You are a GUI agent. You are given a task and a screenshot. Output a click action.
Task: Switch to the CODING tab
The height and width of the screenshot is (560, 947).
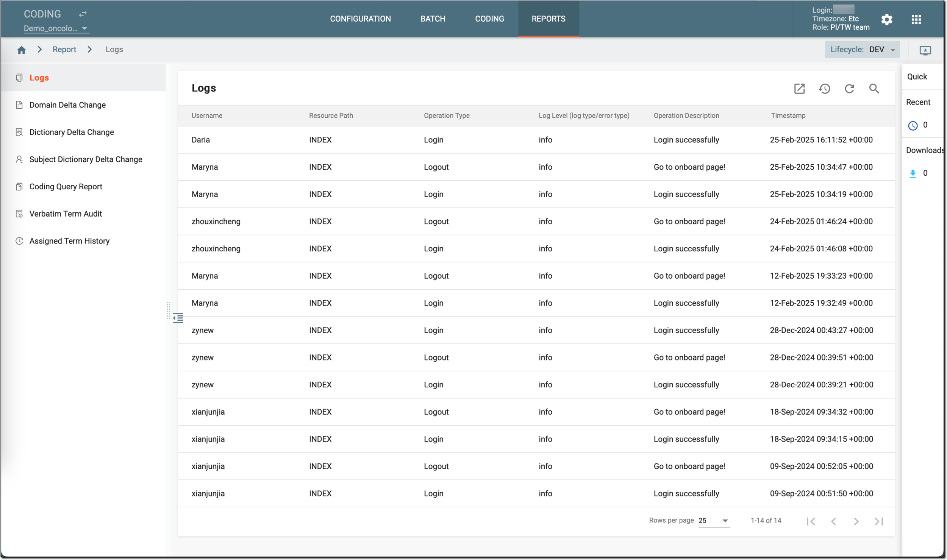pyautogui.click(x=489, y=19)
